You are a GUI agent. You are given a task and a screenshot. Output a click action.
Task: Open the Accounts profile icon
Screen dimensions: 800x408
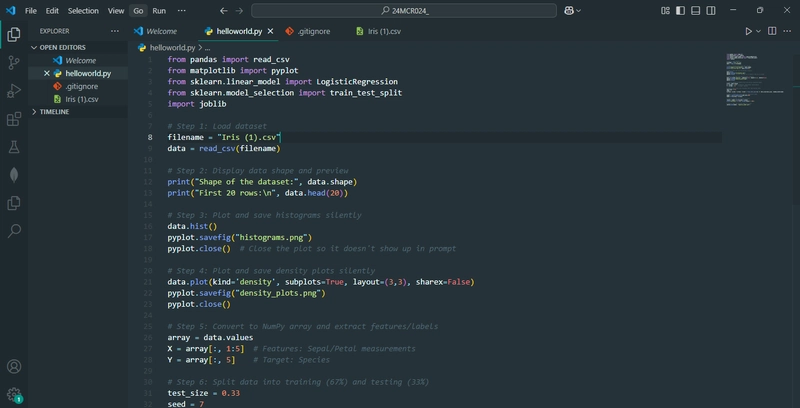[14, 367]
